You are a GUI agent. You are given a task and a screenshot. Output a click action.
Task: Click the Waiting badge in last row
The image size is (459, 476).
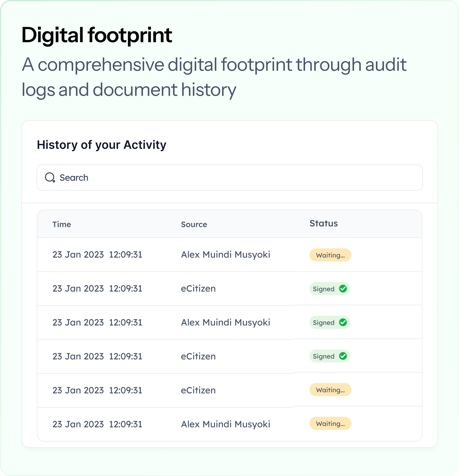coord(330,424)
